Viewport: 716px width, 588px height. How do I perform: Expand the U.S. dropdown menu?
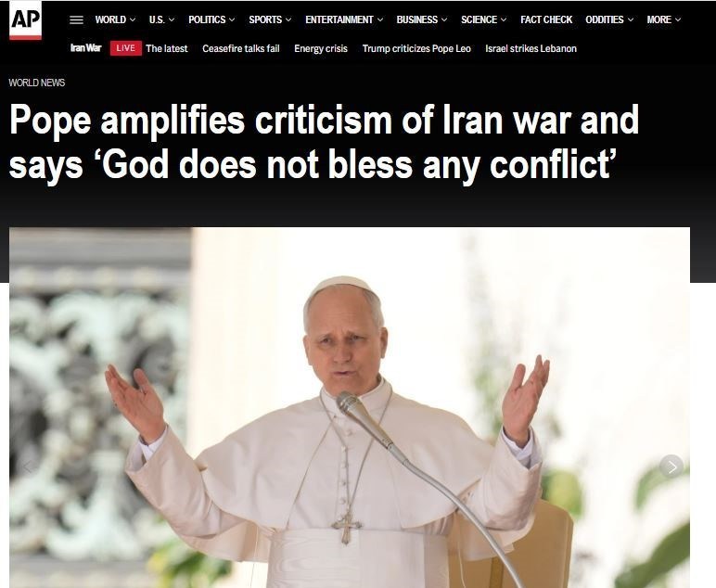161,19
